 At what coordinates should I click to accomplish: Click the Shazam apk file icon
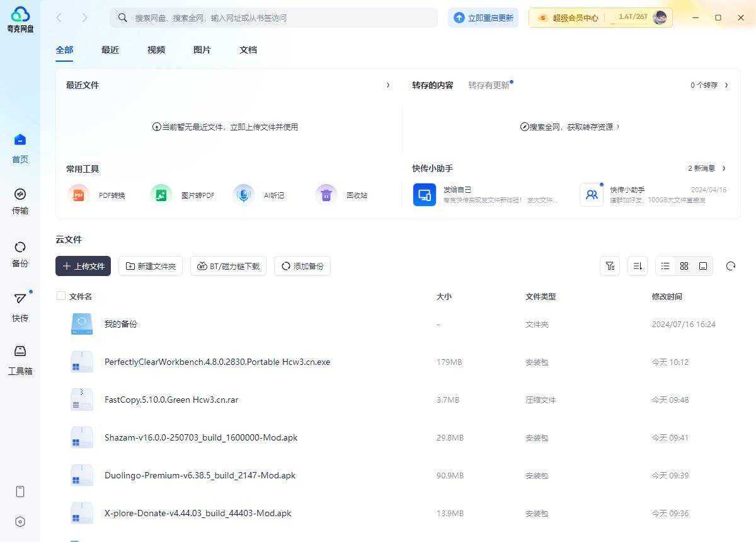click(x=82, y=437)
